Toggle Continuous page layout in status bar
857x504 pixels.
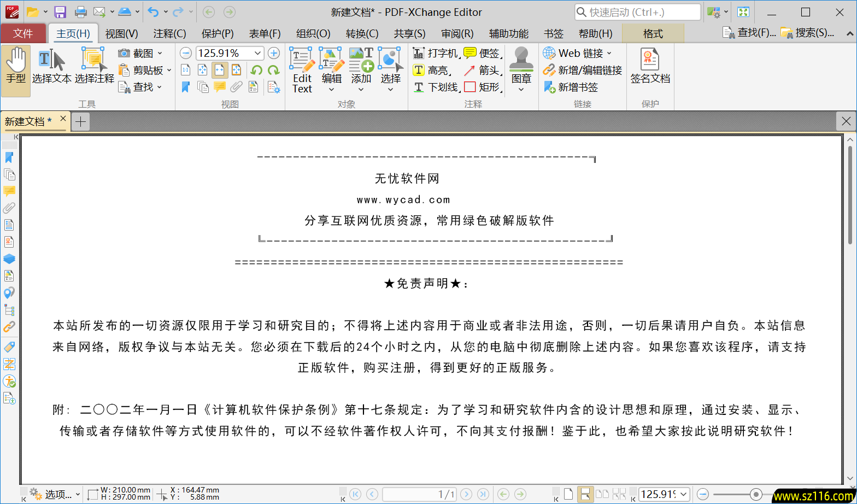point(585,494)
